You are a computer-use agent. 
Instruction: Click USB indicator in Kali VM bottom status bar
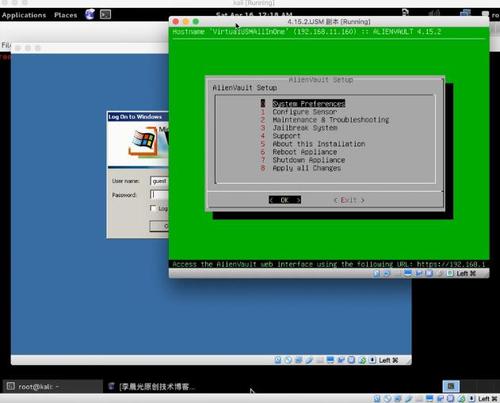408,398
